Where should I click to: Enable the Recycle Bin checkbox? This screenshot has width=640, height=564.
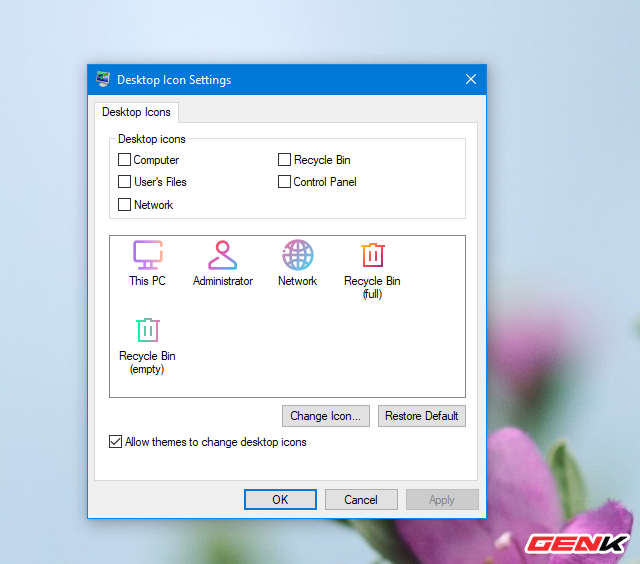click(x=285, y=160)
